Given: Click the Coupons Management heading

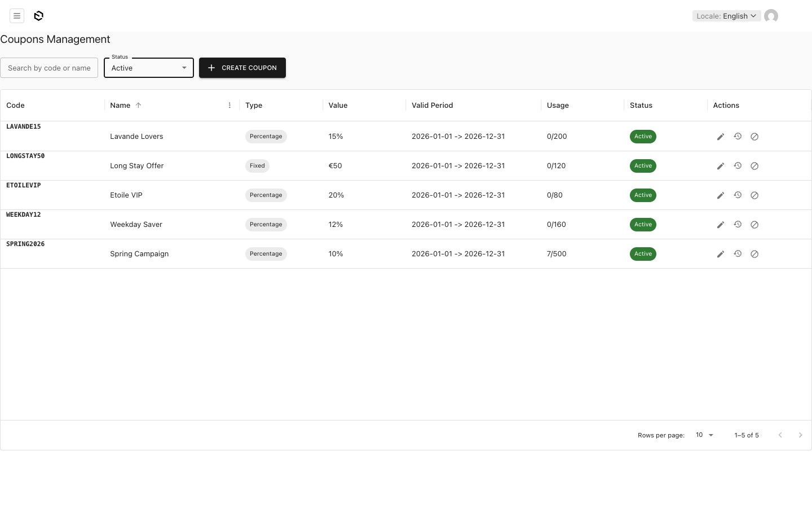Looking at the screenshot, I should [55, 40].
